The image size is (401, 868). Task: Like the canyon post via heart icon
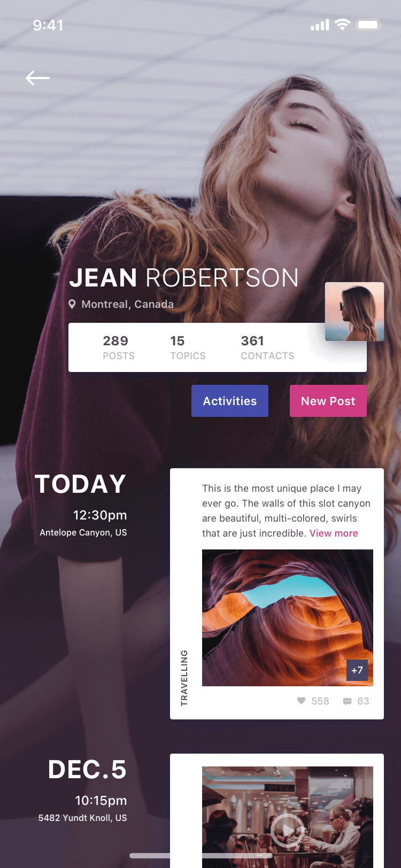[301, 701]
